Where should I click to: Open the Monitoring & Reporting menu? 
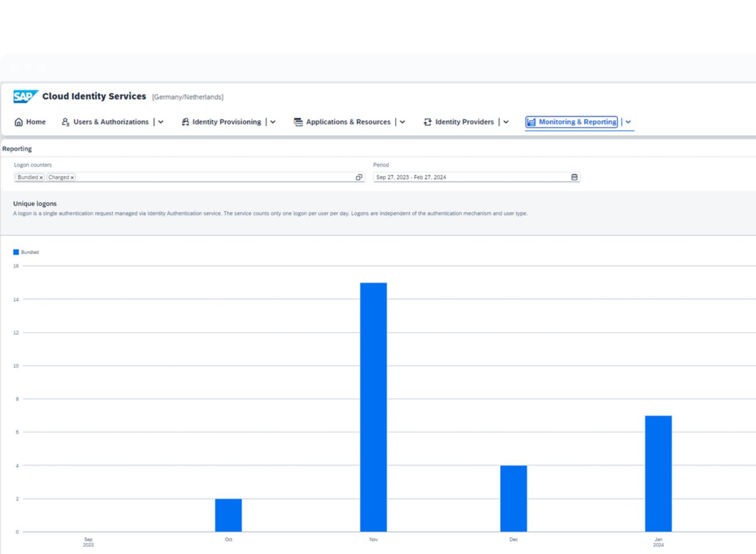628,122
